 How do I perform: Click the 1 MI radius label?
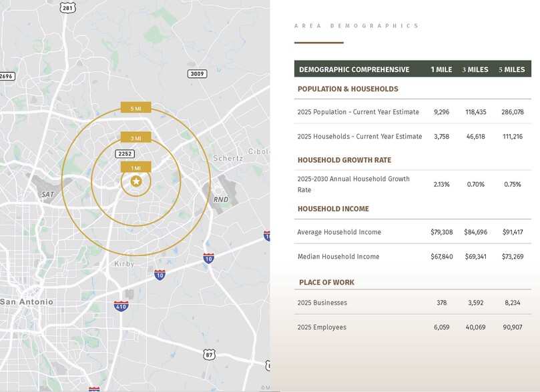tap(136, 167)
